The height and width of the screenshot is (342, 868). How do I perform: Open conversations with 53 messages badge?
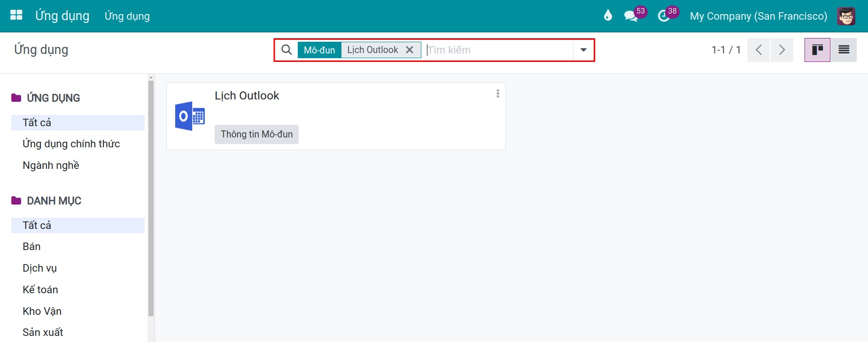[x=635, y=15]
